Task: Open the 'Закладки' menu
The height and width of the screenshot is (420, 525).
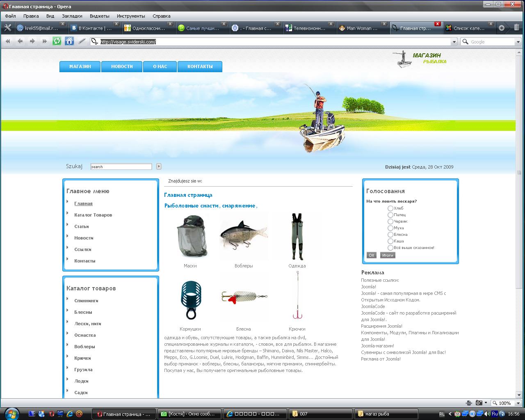Action: (x=72, y=16)
